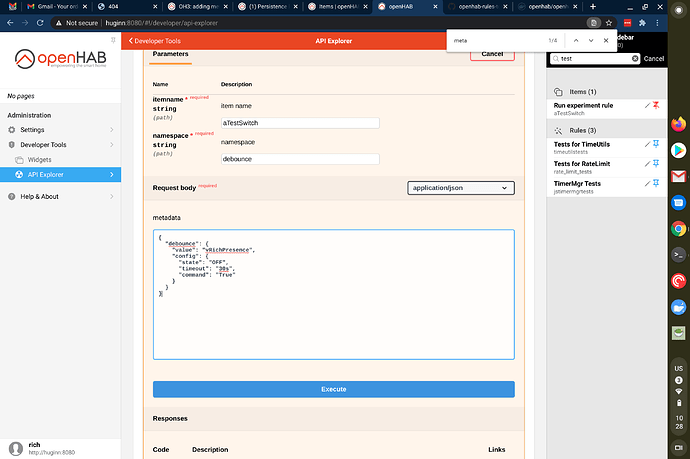
Task: Click the browser back arrow
Action: (x=10, y=23)
